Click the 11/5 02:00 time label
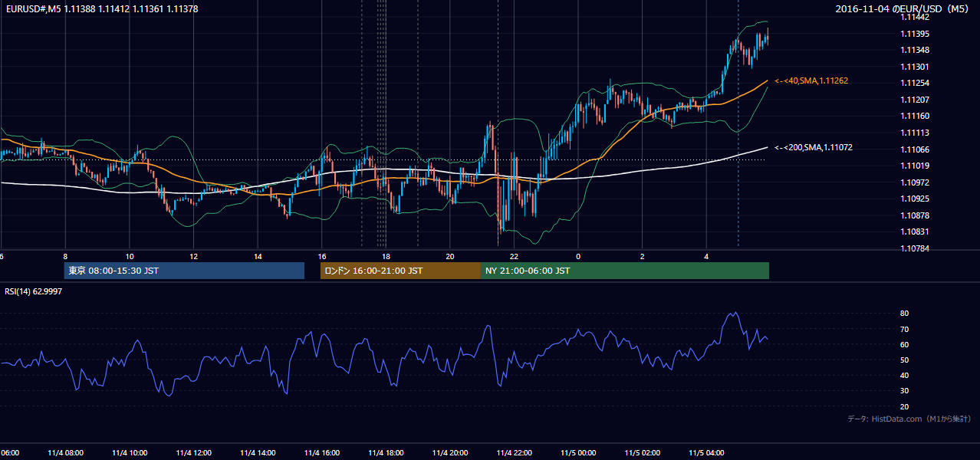The height and width of the screenshot is (460, 980). pyautogui.click(x=643, y=453)
